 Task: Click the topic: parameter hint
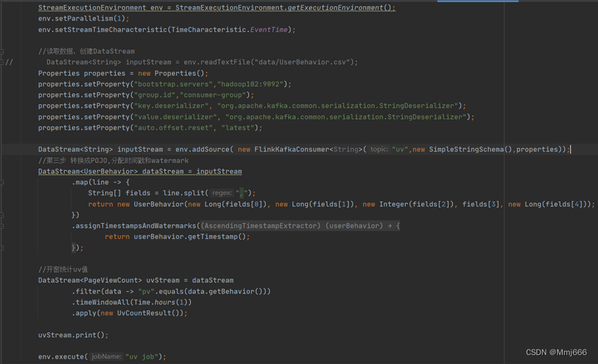(x=379, y=149)
